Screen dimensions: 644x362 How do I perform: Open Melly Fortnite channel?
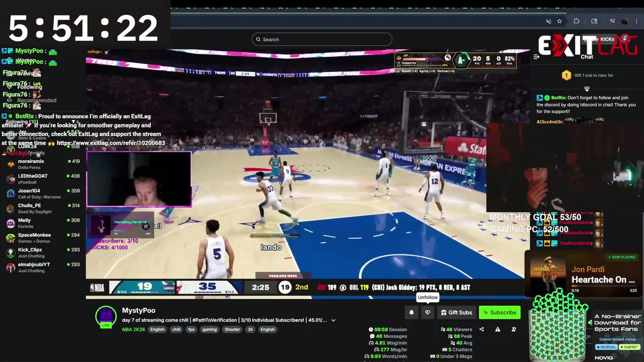(x=43, y=223)
